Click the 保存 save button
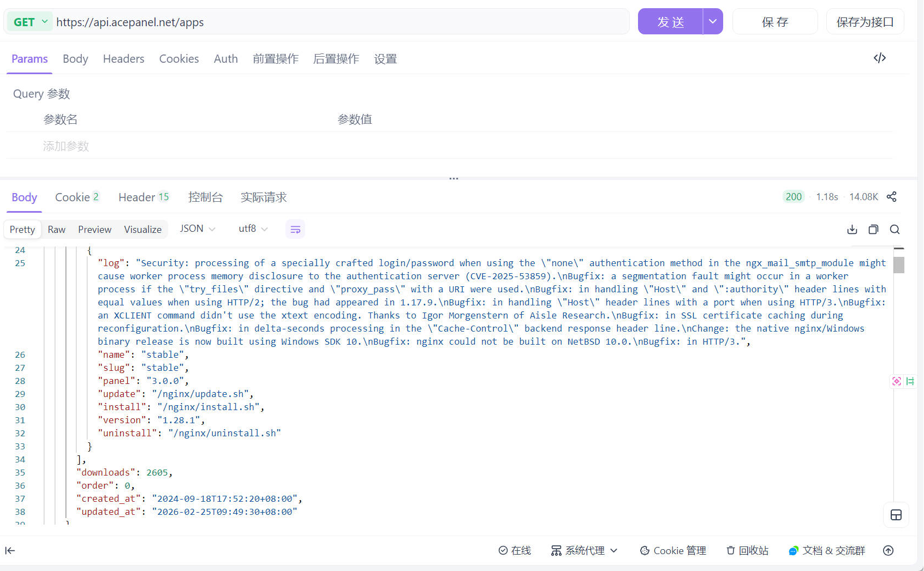Viewport: 924px width, 571px height. point(775,22)
